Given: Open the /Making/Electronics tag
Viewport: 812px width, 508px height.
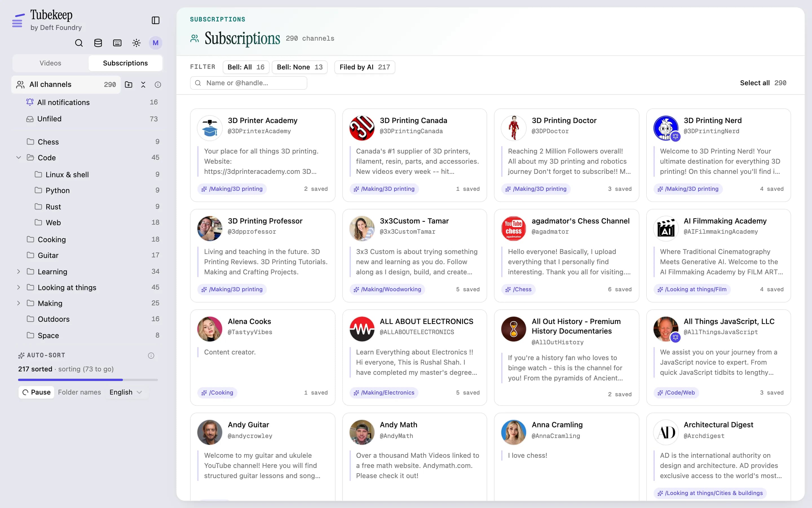Looking at the screenshot, I should pyautogui.click(x=384, y=392).
